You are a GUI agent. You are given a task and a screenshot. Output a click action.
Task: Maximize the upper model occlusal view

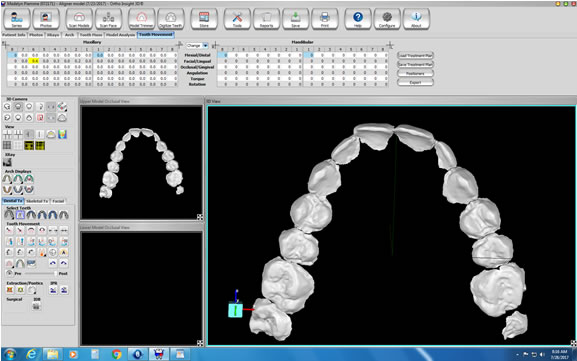click(x=200, y=217)
